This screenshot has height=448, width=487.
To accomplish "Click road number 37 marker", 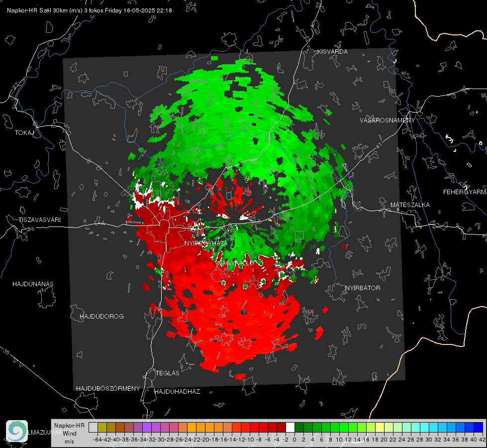I will (15, 85).
